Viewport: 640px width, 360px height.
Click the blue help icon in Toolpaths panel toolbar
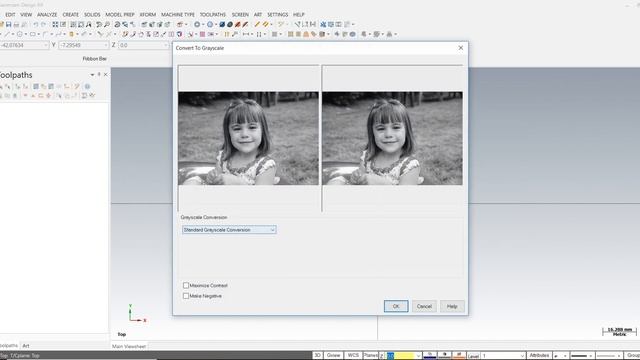click(87, 86)
